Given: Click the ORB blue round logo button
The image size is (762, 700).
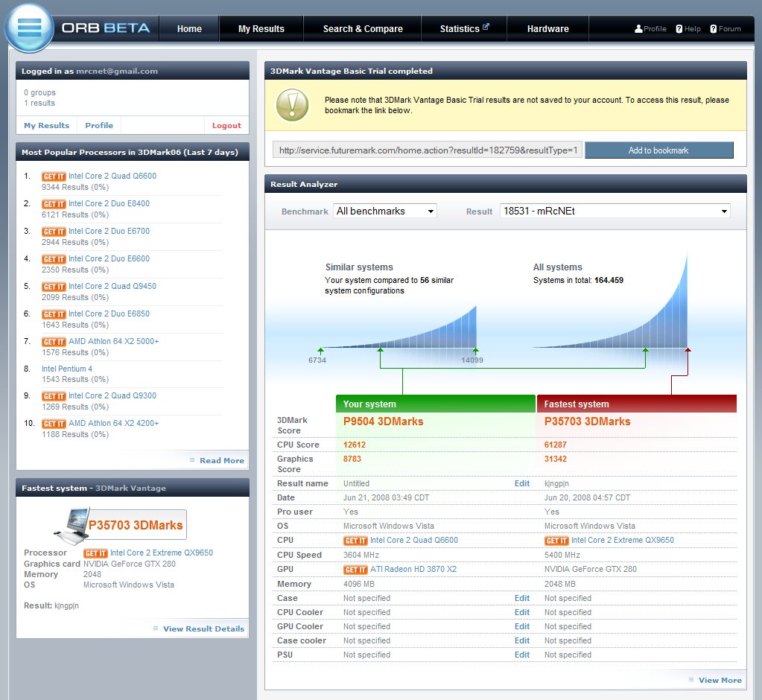Looking at the screenshot, I should click(x=29, y=28).
